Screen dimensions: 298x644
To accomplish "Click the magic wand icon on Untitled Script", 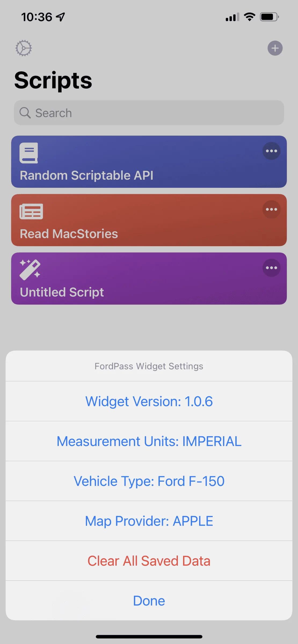I will pyautogui.click(x=30, y=269).
